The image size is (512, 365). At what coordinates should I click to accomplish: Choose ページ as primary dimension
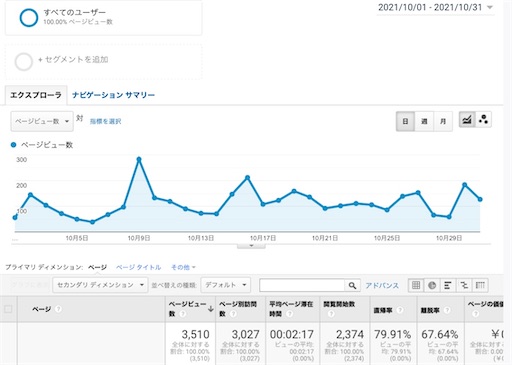[x=97, y=267]
